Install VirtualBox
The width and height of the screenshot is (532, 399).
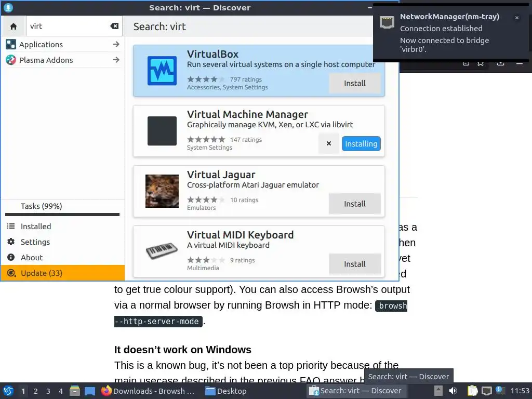pos(354,83)
